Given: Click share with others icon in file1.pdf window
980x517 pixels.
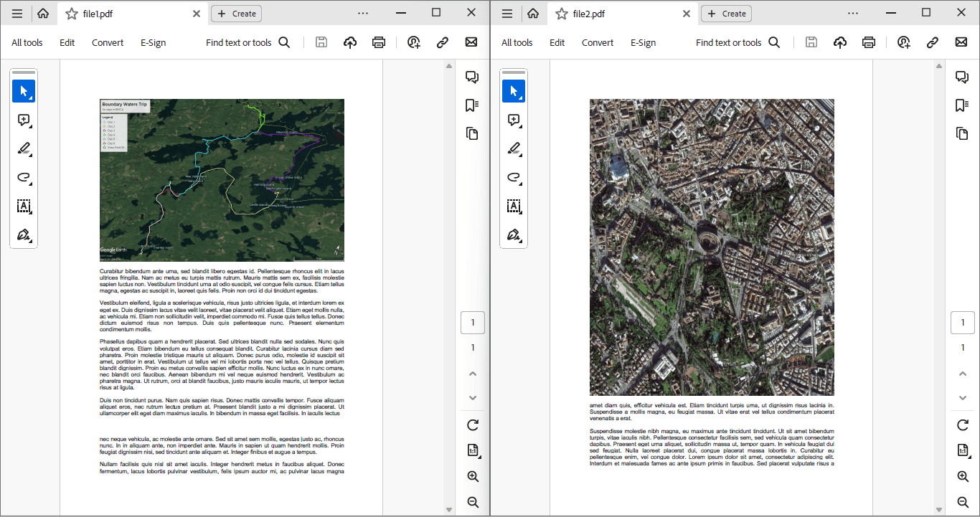Looking at the screenshot, I should tap(414, 42).
